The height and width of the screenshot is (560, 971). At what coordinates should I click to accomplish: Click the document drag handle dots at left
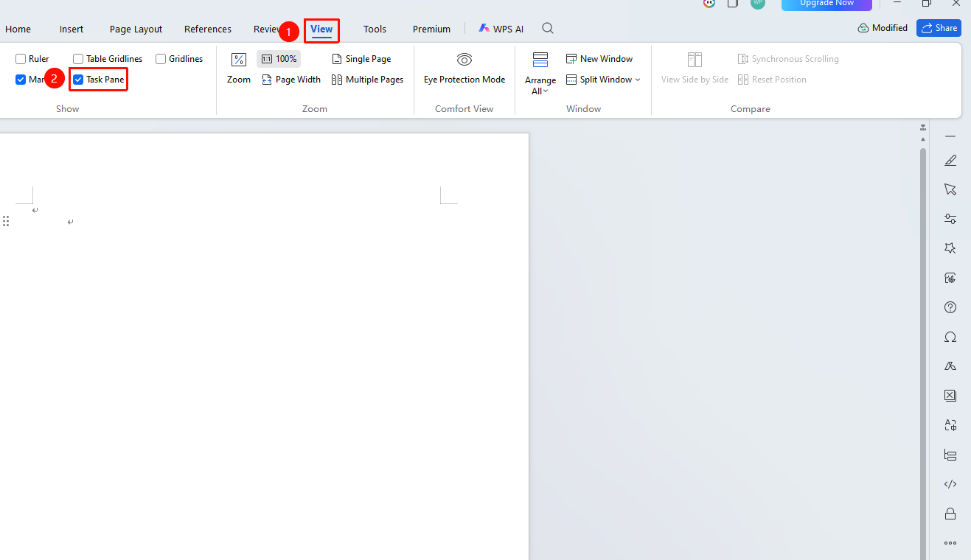[x=5, y=221]
